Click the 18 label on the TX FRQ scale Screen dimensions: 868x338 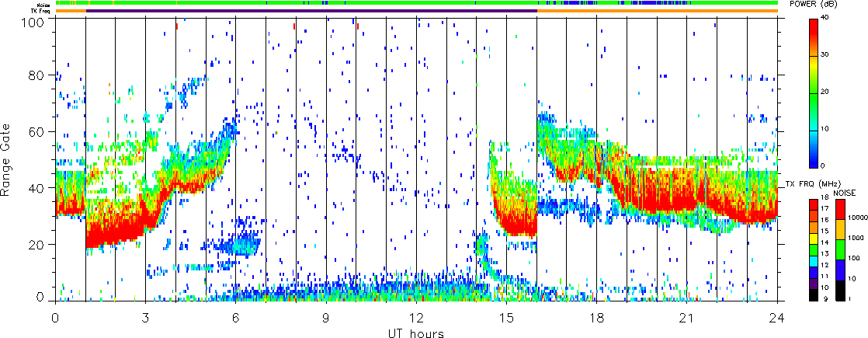coord(825,197)
